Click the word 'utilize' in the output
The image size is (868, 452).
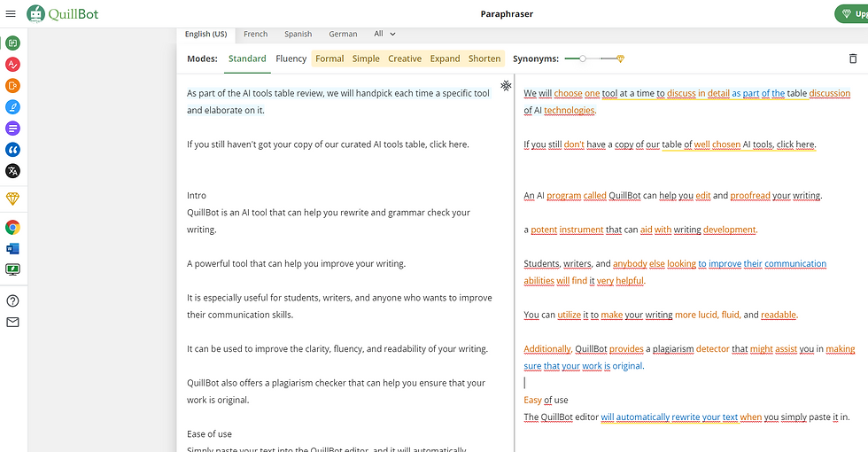tap(569, 316)
